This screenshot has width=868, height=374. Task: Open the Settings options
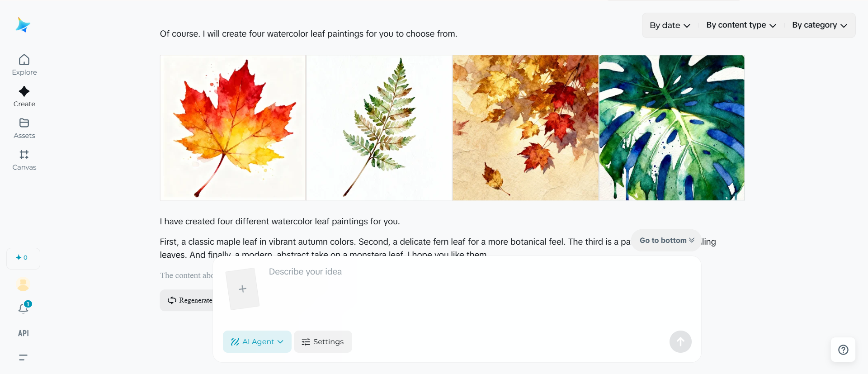tap(323, 341)
